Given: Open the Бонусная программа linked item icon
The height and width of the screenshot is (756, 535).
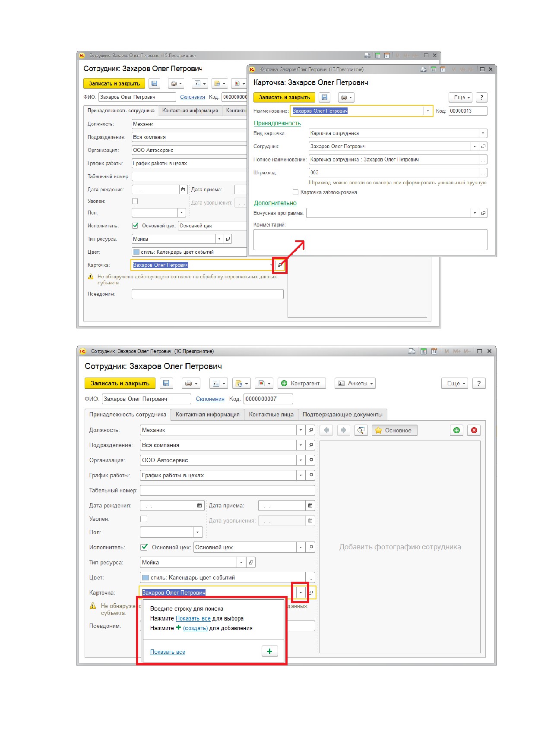Looking at the screenshot, I should pyautogui.click(x=484, y=213).
